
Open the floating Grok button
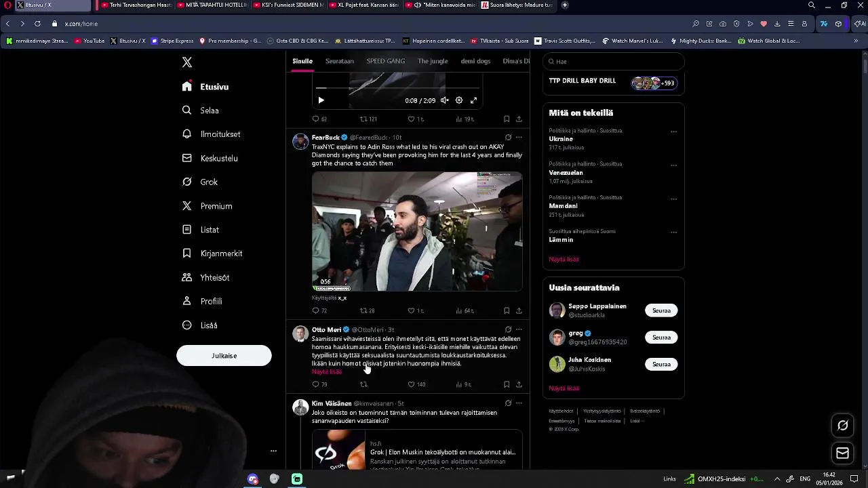[x=843, y=426]
